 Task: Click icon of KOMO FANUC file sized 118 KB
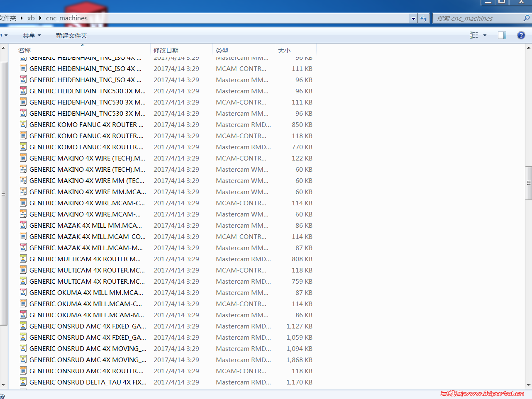click(x=23, y=136)
